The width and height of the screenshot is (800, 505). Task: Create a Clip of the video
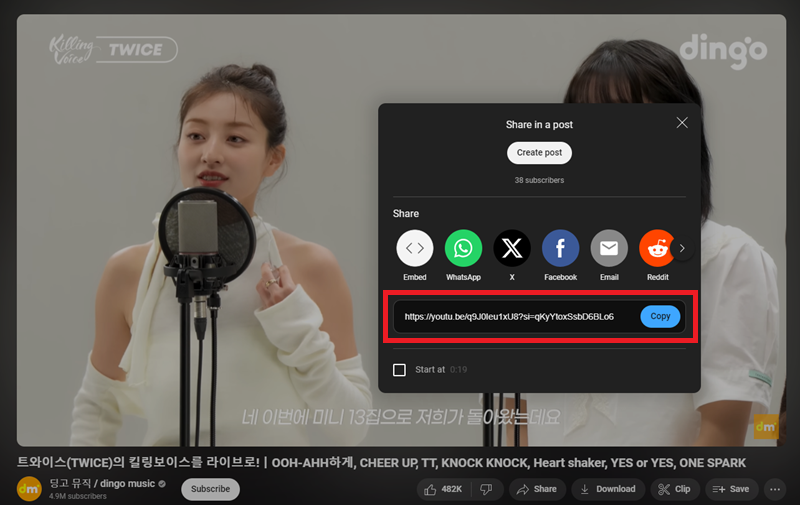[674, 489]
